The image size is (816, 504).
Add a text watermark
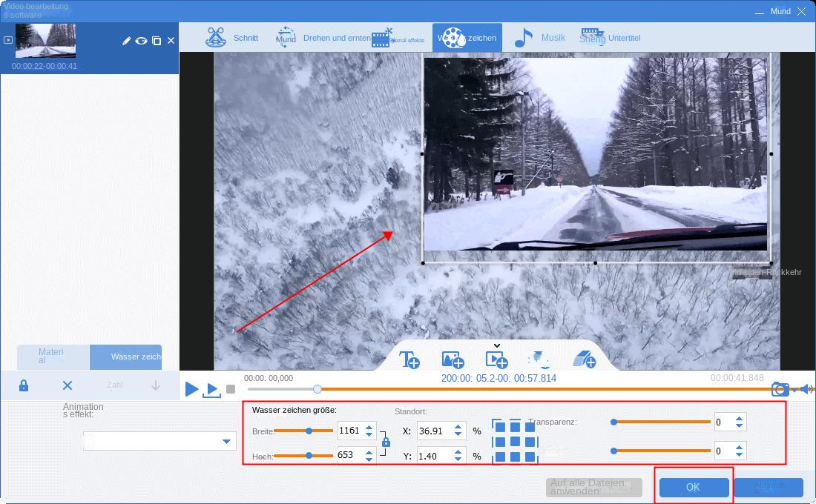(409, 359)
